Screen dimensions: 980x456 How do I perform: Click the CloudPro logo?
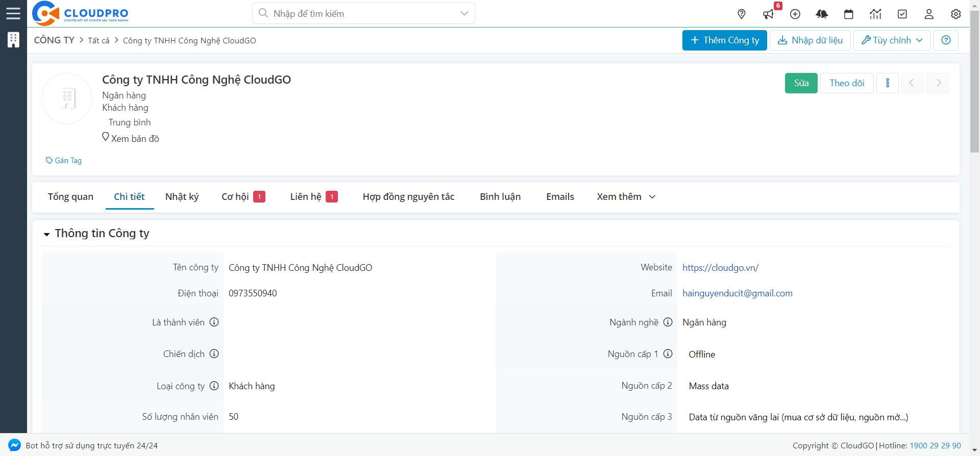pyautogui.click(x=80, y=14)
